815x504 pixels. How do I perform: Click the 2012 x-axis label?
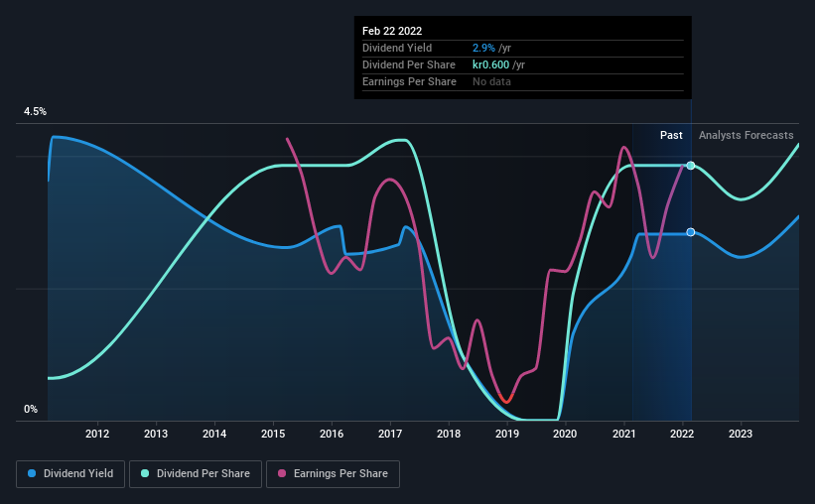click(97, 434)
